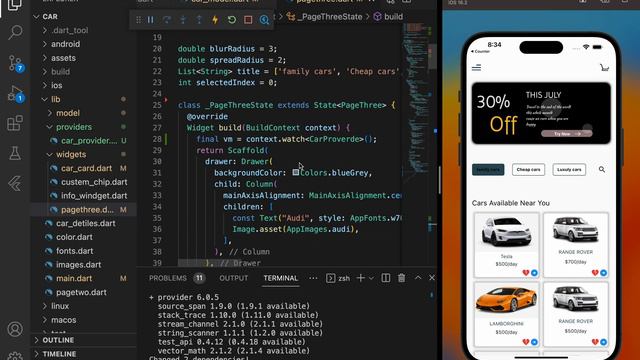Viewport: 640px width, 360px height.
Task: Click the debug Step Out arrow
Action: 199,20
